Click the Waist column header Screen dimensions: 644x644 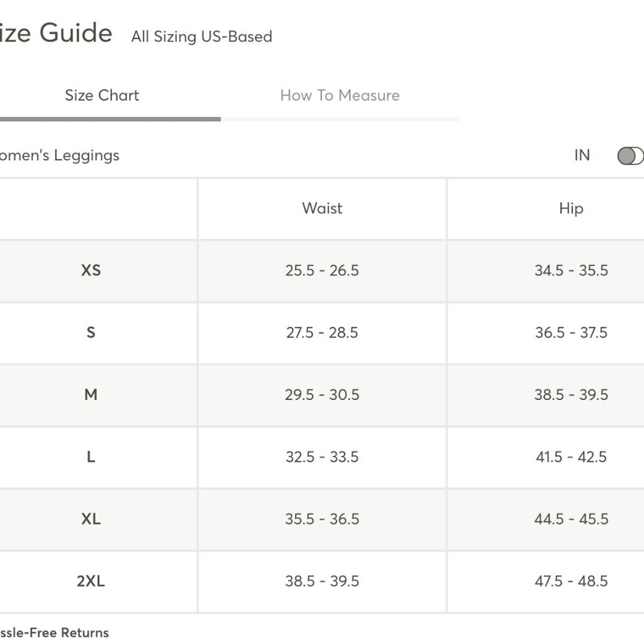coord(322,208)
